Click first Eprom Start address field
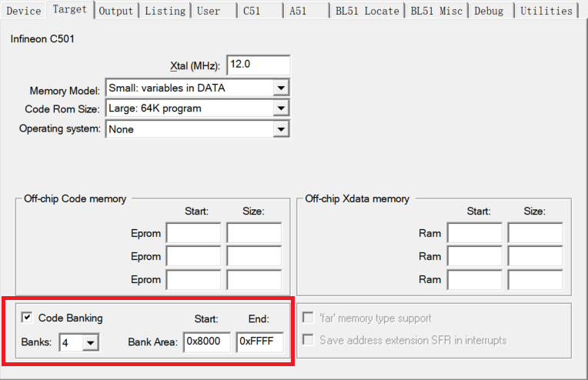The height and width of the screenshot is (380, 588). click(x=193, y=233)
